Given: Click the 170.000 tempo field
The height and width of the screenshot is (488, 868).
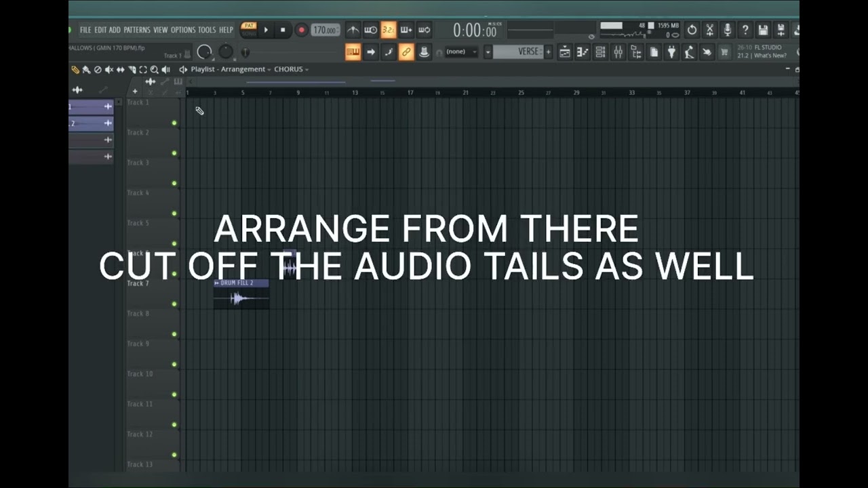Looking at the screenshot, I should click(x=325, y=30).
